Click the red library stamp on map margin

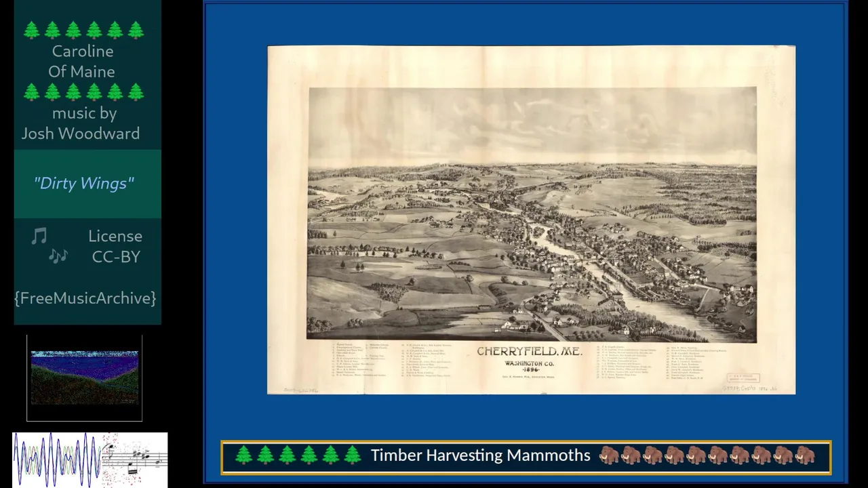[x=743, y=378]
